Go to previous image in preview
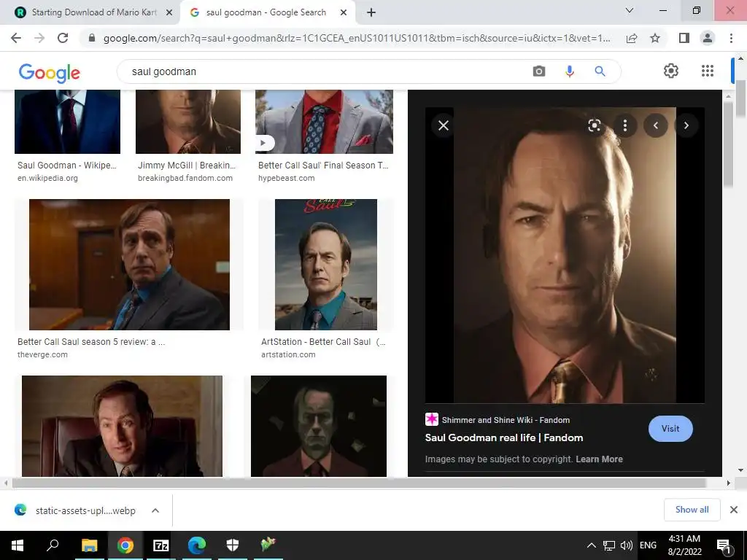This screenshot has height=560, width=747. (656, 125)
